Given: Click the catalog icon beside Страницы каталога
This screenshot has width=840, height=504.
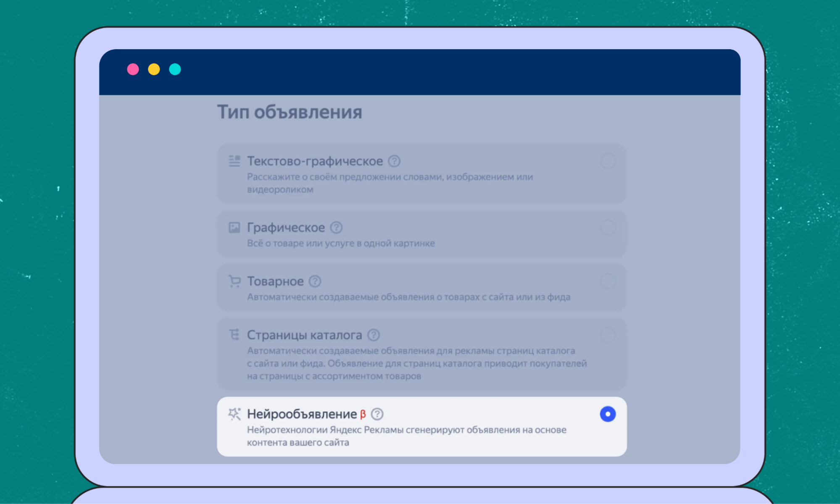Looking at the screenshot, I should (234, 335).
